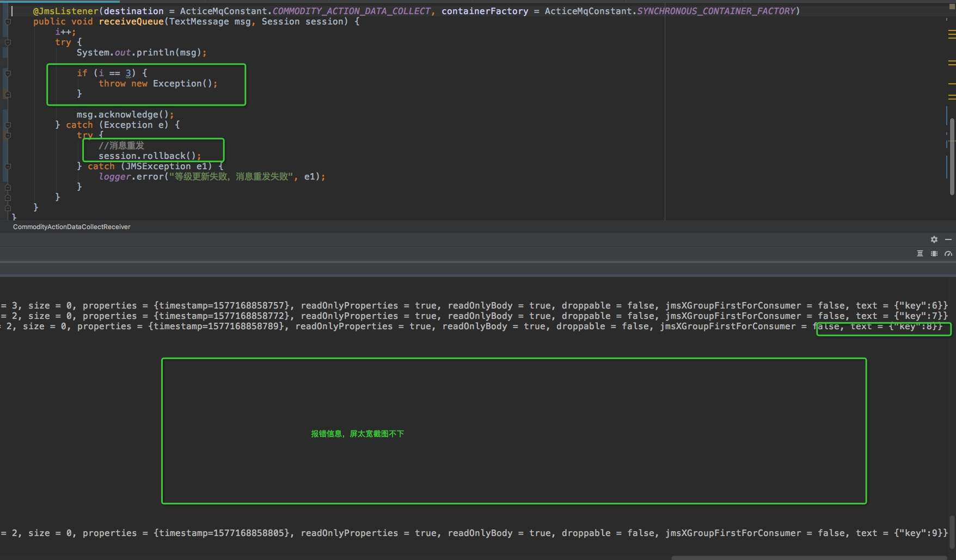The width and height of the screenshot is (956, 560).
Task: Click the {"key":9} console text
Action: (x=918, y=533)
